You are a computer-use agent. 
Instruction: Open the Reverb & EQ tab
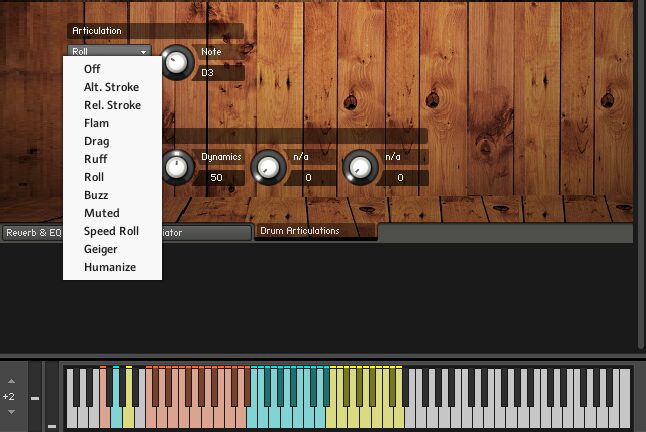(x=33, y=233)
